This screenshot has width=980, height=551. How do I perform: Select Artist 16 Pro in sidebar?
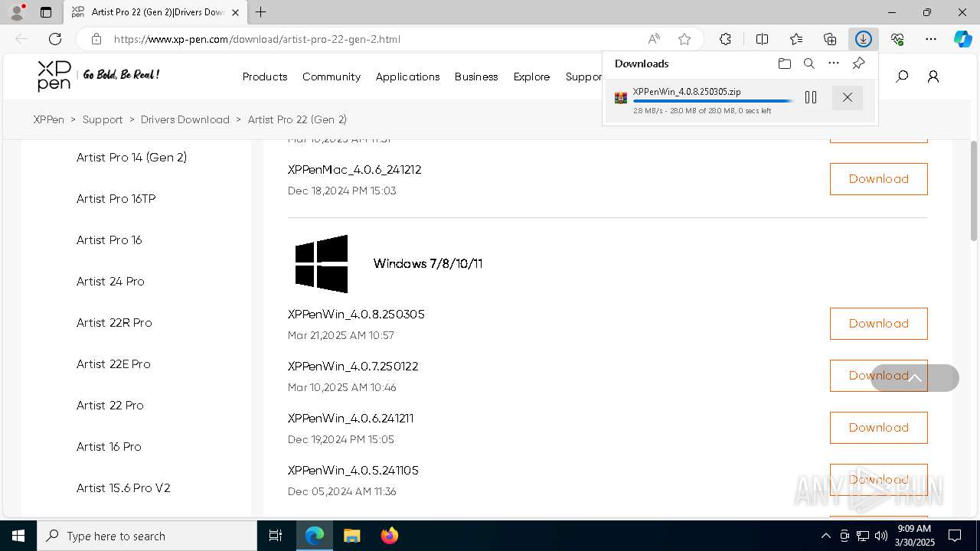109,447
